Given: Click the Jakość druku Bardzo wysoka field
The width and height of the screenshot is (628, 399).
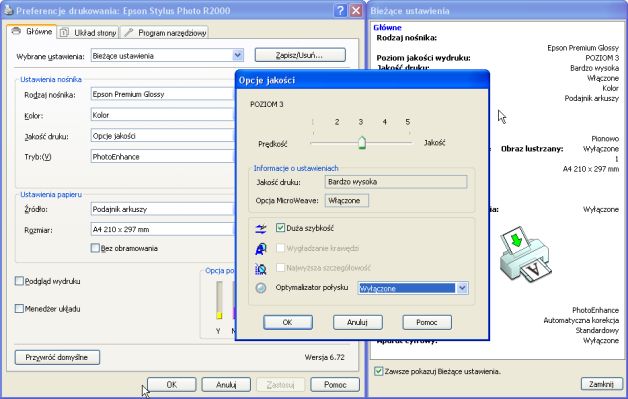Looking at the screenshot, I should pos(396,182).
